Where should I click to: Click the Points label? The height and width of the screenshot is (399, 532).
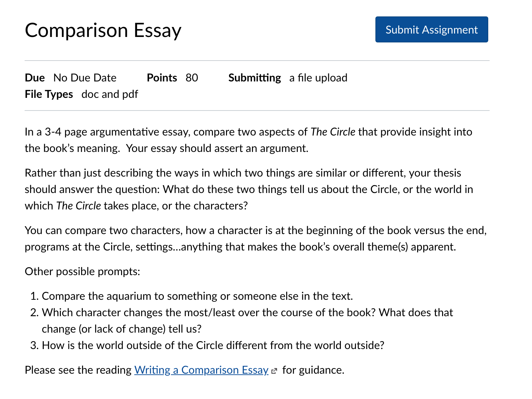point(162,78)
